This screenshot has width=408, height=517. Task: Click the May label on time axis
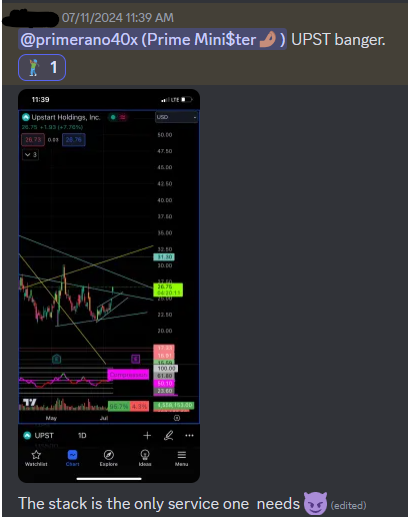pyautogui.click(x=51, y=418)
